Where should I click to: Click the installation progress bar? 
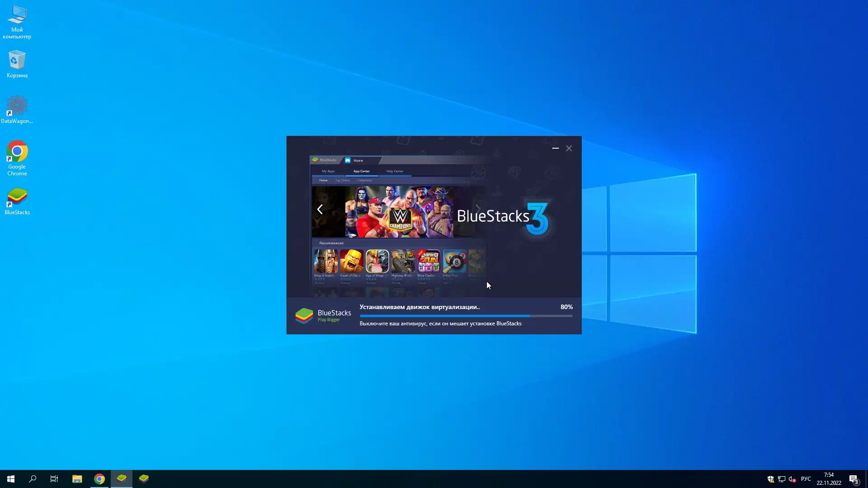(x=466, y=316)
